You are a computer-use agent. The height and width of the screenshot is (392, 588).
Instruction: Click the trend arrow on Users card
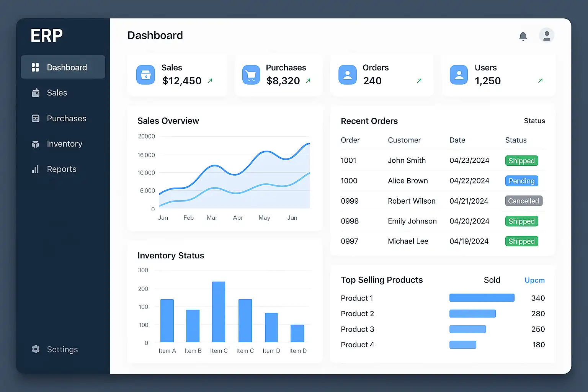(x=540, y=81)
